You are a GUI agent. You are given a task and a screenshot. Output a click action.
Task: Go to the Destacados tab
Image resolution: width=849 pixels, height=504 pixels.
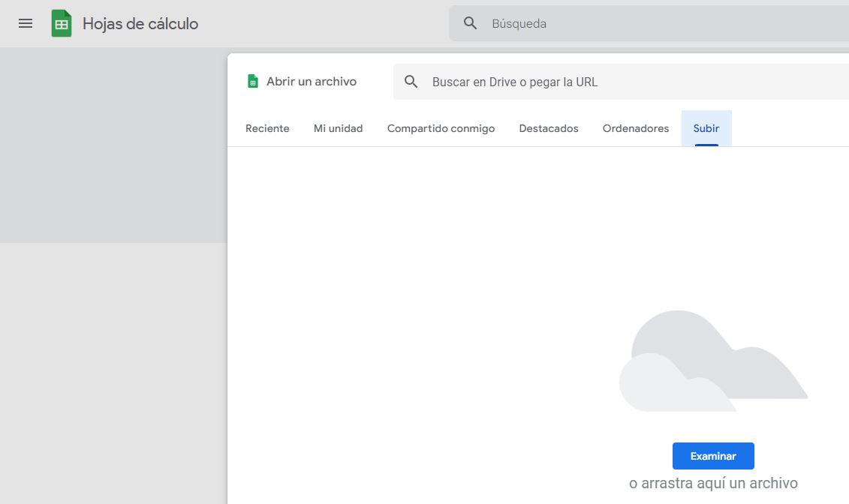coord(549,129)
